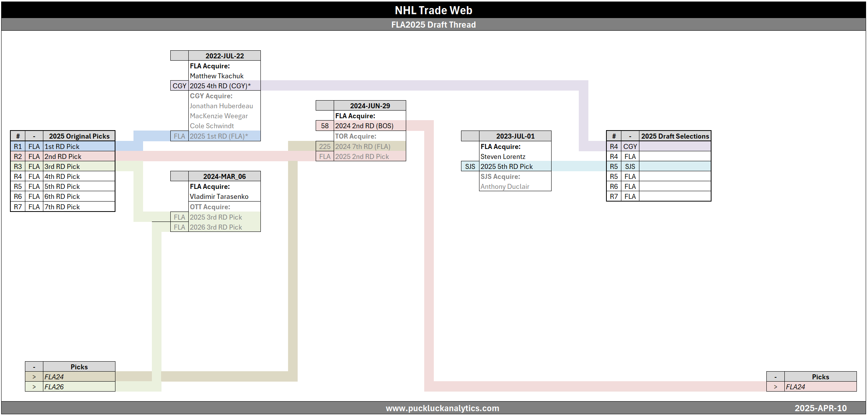Viewport: 868px width, 415px height.
Task: Select the 3rd RD Pick cell
Action: tap(79, 166)
